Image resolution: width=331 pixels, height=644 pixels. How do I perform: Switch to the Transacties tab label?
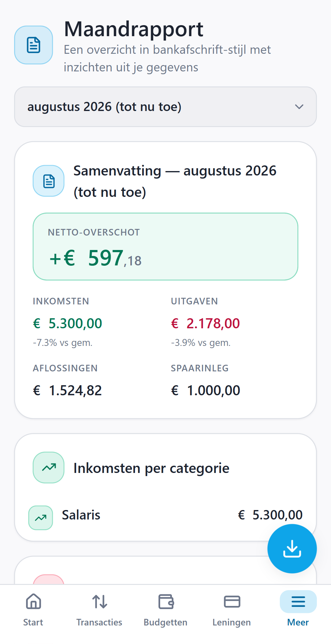[x=99, y=622]
